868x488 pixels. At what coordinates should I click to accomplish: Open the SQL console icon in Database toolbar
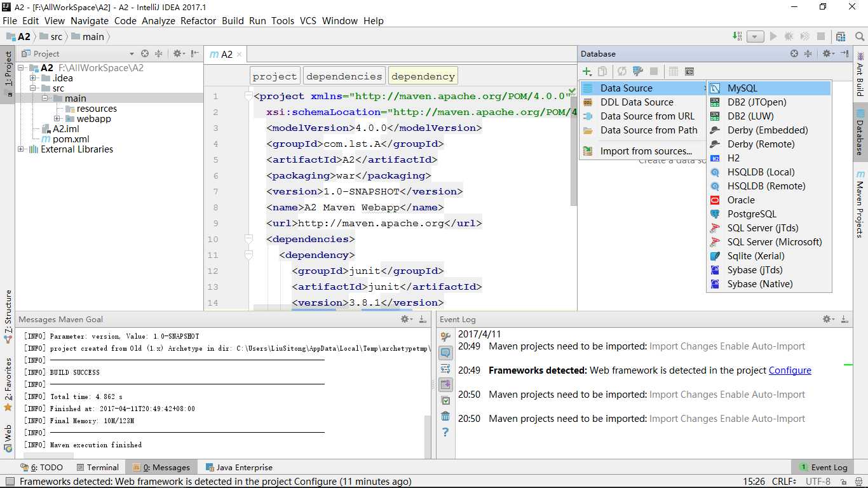(x=689, y=72)
